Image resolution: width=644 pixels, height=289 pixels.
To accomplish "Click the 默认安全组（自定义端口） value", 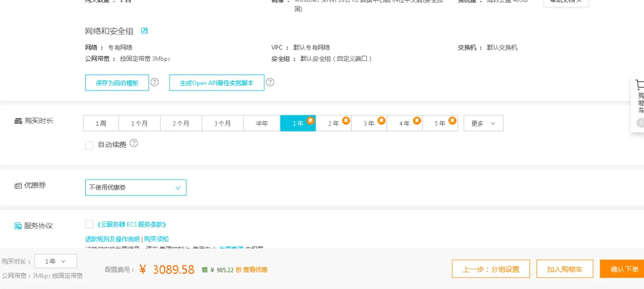I will click(x=336, y=59).
